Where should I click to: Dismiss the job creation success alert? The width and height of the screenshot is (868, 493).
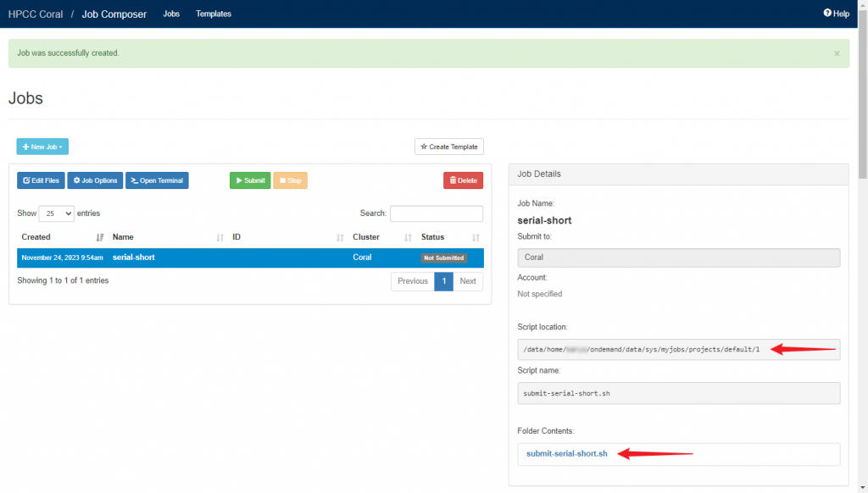click(x=837, y=53)
